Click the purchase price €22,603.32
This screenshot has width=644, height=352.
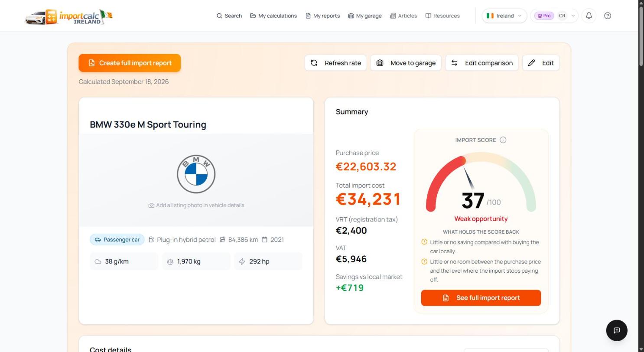pos(366,166)
